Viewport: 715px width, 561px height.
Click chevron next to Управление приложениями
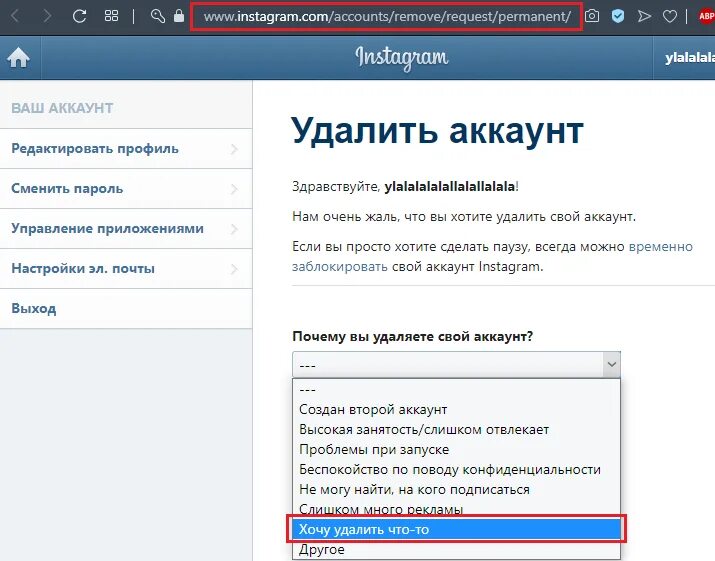pos(234,229)
